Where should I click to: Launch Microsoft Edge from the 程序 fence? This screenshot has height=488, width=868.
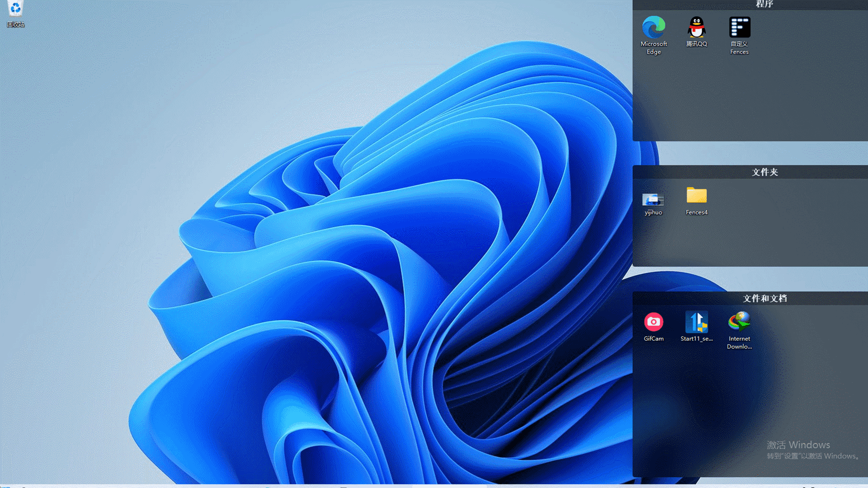click(x=654, y=27)
